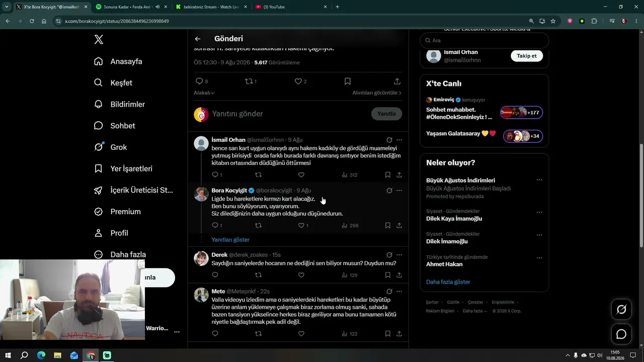Bookmark this page with the star icon
This screenshot has height=362, width=644.
click(553, 21)
